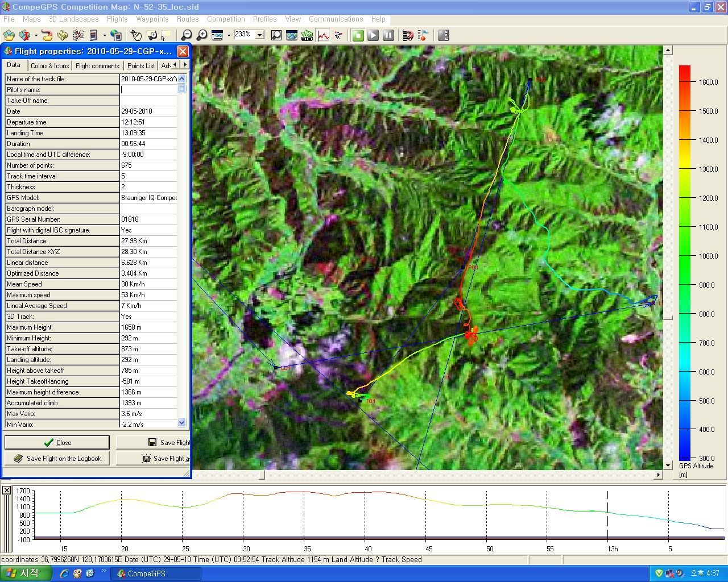Stop the flight animation
Image resolution: width=728 pixels, height=582 pixels.
pos(358,35)
